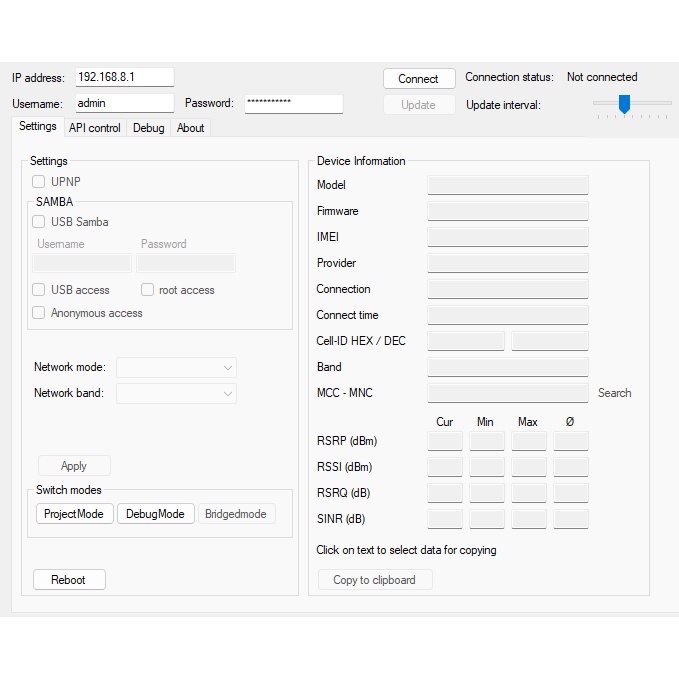Click the Reboot button
The height and width of the screenshot is (679, 679).
tap(69, 580)
